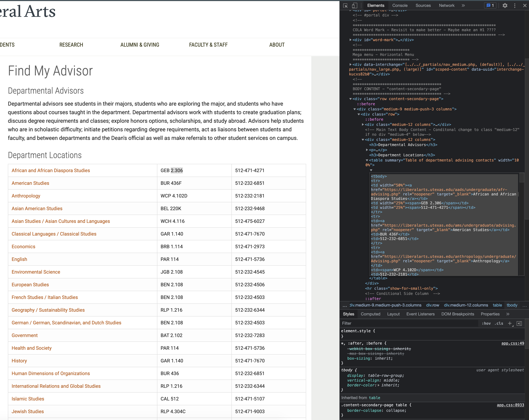
Task: Expand the border-color inherit value triangle
Action: [379, 385]
